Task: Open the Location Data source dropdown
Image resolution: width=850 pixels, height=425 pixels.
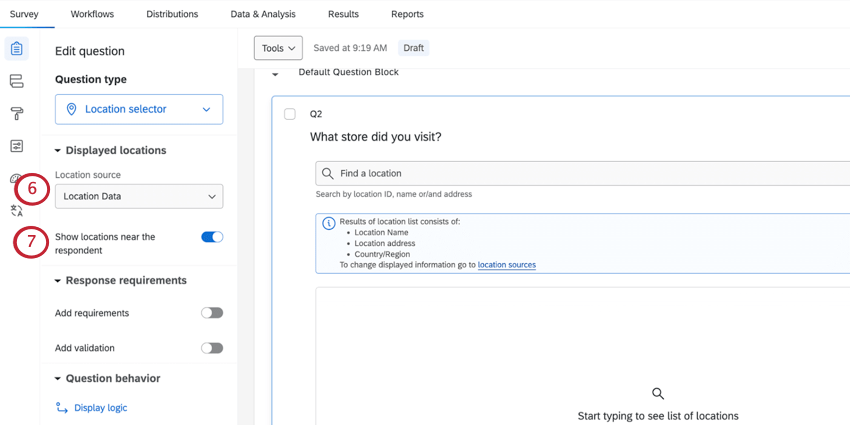Action: click(139, 196)
